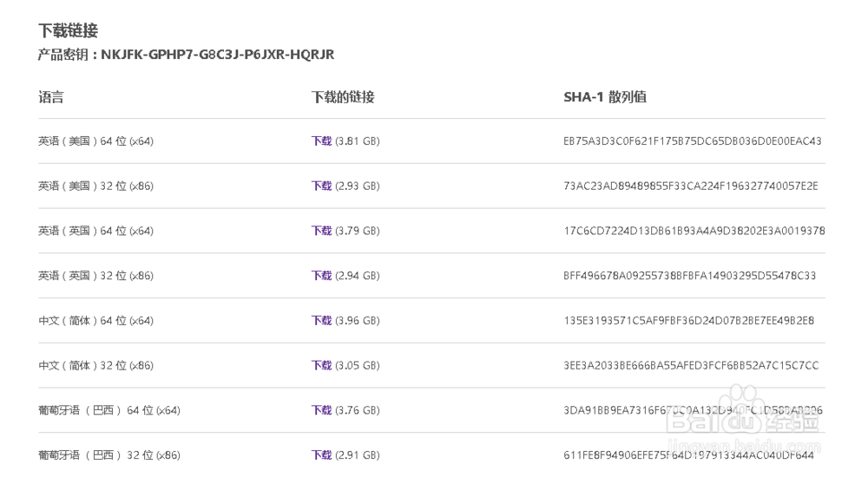Click the SHA-1 hash starting with EB75A3D3

692,140
